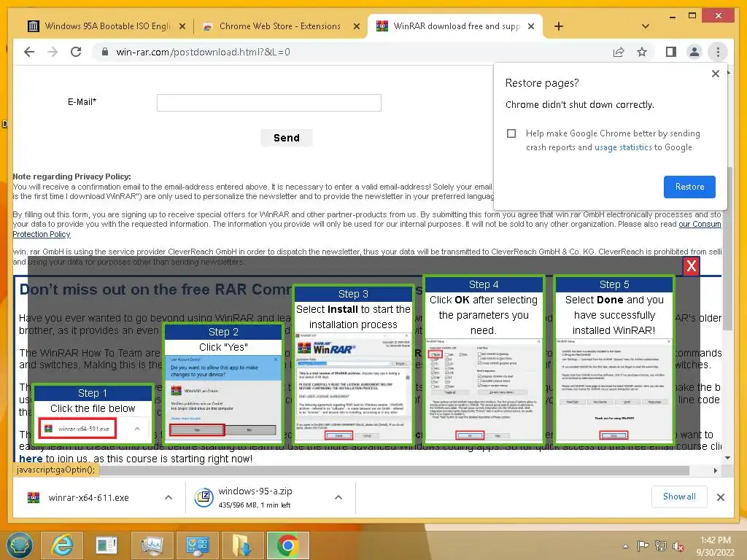Click the E-Mail input field

[269, 102]
